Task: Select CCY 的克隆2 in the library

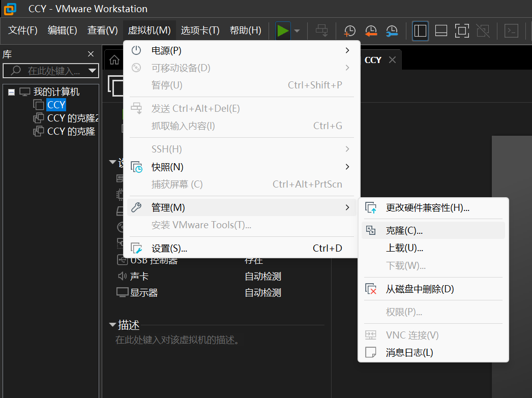Action: (73, 118)
